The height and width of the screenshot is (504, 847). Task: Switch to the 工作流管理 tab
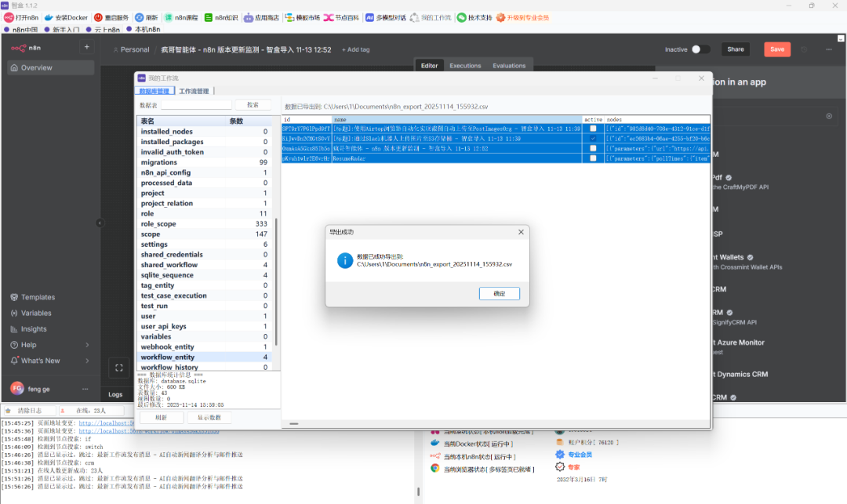point(194,92)
